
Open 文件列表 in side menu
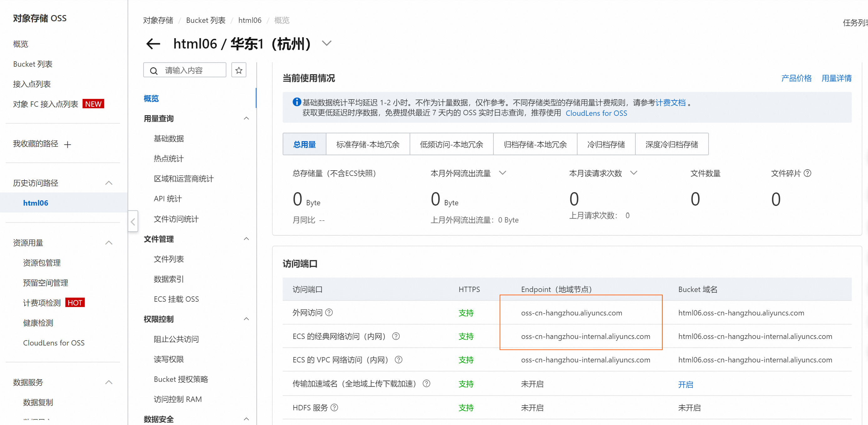coord(169,259)
